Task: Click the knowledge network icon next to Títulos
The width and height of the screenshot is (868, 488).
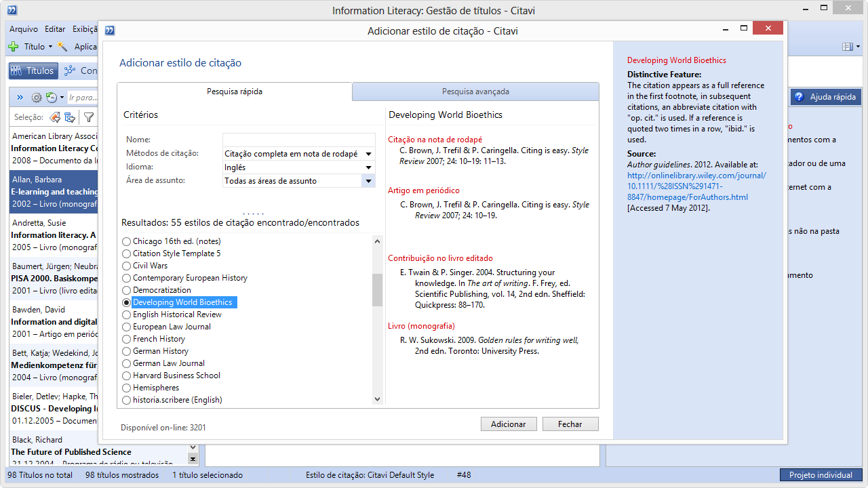Action: [70, 70]
